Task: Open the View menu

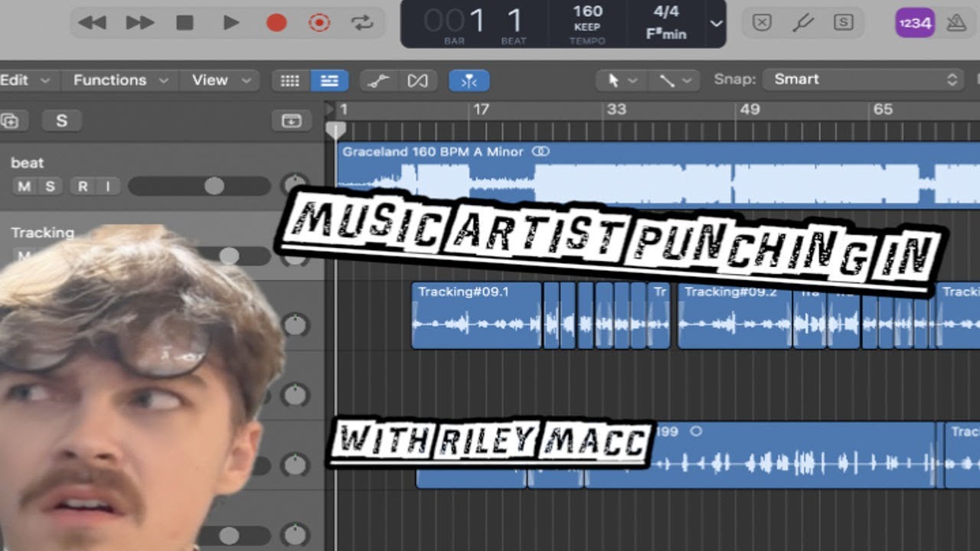Action: tap(220, 80)
